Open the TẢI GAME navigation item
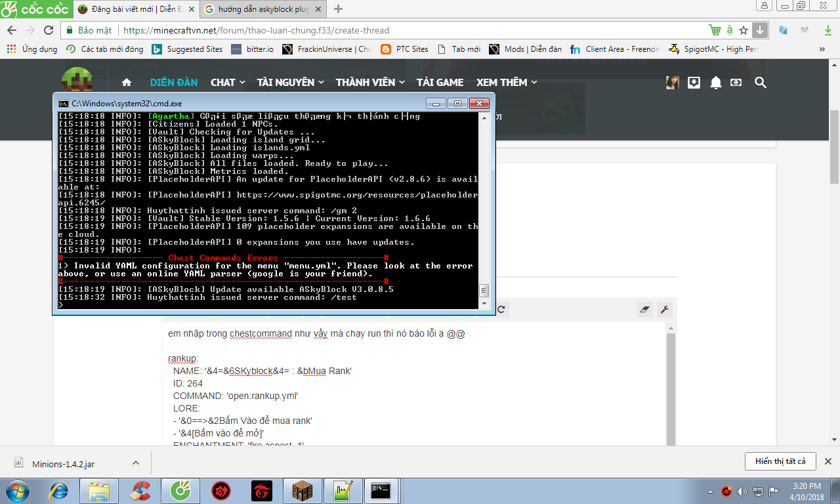The image size is (840, 504). coord(440,82)
